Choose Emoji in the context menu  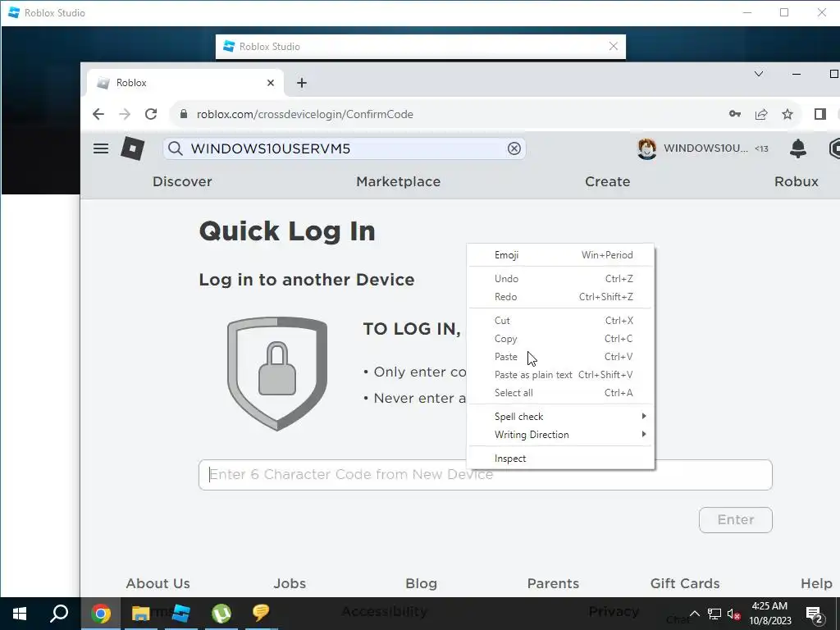pos(560,255)
